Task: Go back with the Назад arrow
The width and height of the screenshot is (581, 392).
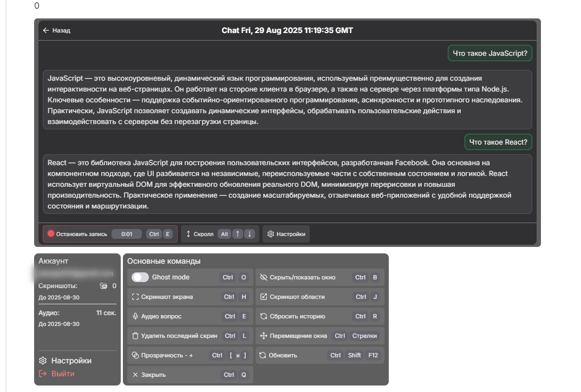Action: point(47,30)
